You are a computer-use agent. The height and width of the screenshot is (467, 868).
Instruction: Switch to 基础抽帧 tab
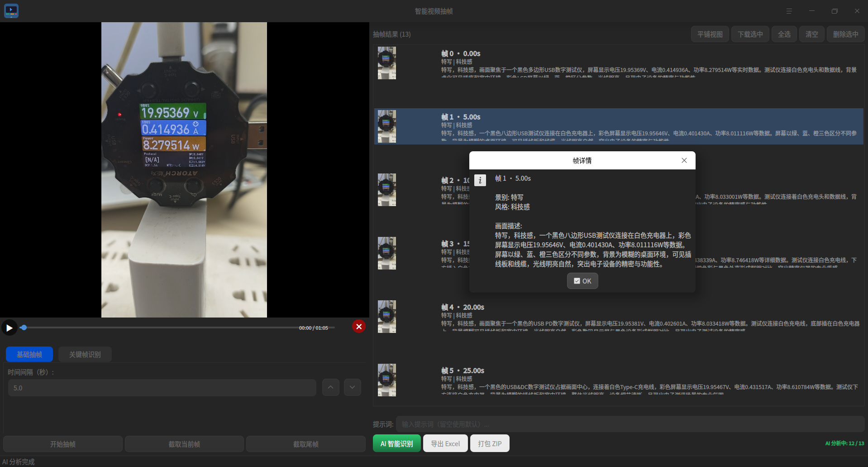click(29, 354)
